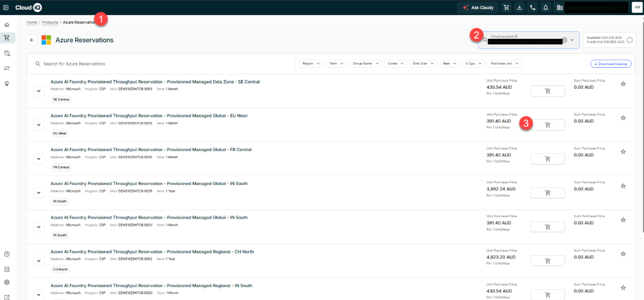The image size is (644, 300).
Task: Click the SE Central region tag
Action: coord(61,99)
